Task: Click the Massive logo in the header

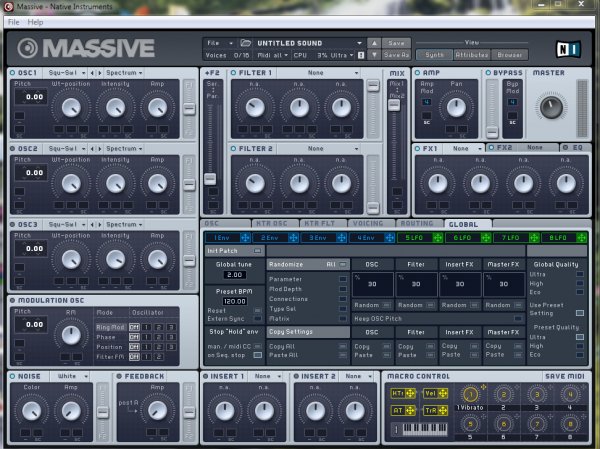Action: (86, 48)
